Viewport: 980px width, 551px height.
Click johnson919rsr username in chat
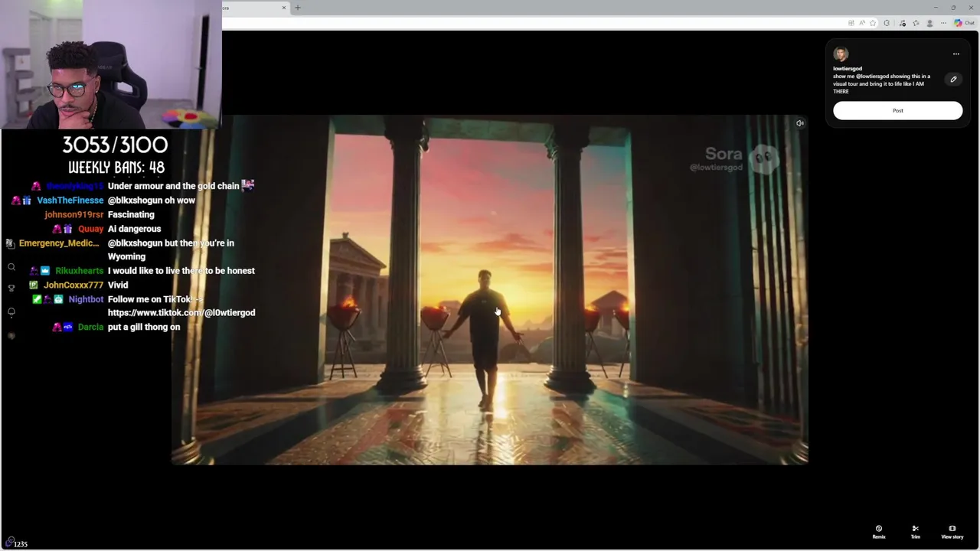click(x=73, y=215)
